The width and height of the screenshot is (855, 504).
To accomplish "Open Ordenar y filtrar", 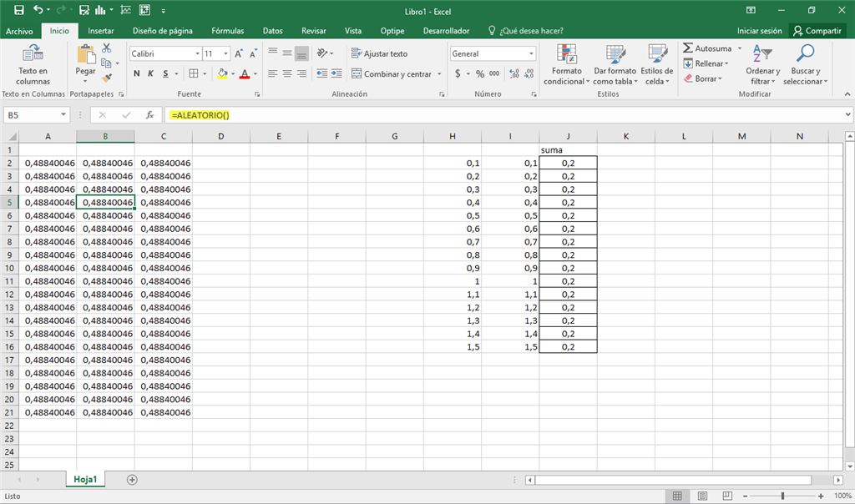I will tap(763, 65).
